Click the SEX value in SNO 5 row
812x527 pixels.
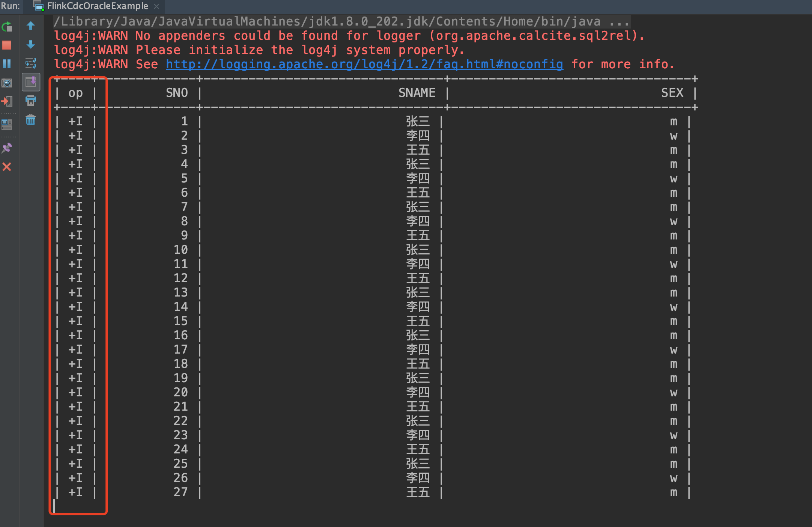click(674, 179)
